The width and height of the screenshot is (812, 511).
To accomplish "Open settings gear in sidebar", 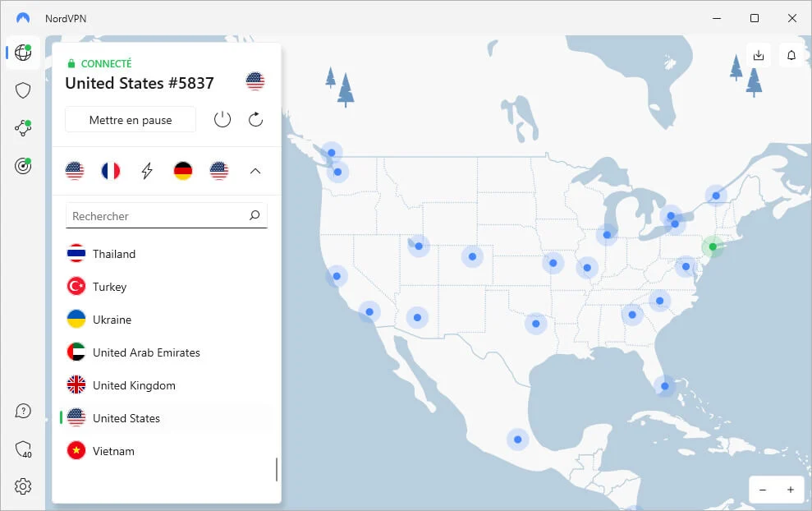I will click(x=23, y=486).
